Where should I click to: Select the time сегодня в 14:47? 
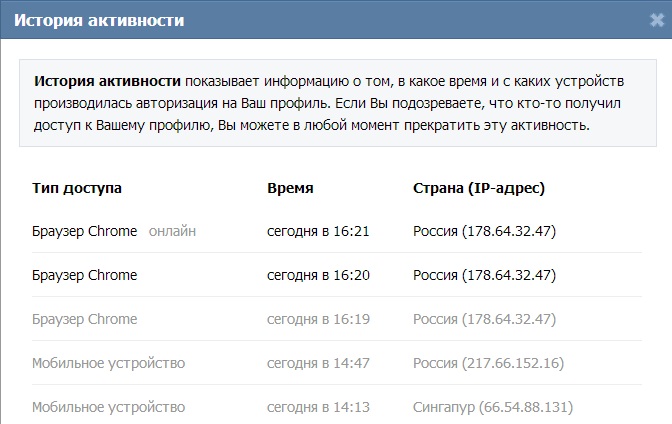coord(318,364)
